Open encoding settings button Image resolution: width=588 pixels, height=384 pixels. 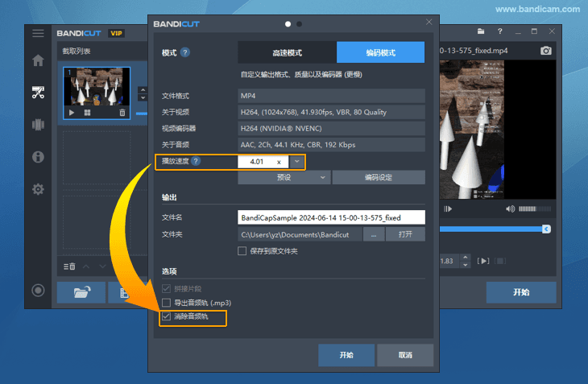click(x=379, y=177)
